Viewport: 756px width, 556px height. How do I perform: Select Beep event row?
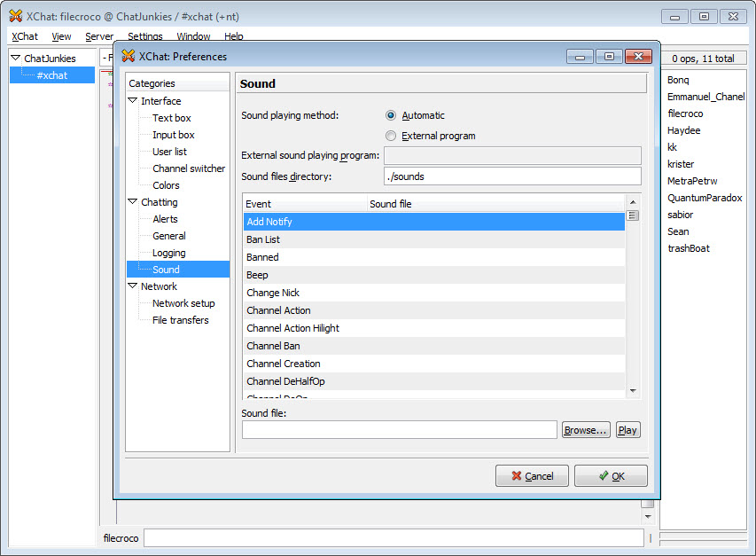pos(434,275)
